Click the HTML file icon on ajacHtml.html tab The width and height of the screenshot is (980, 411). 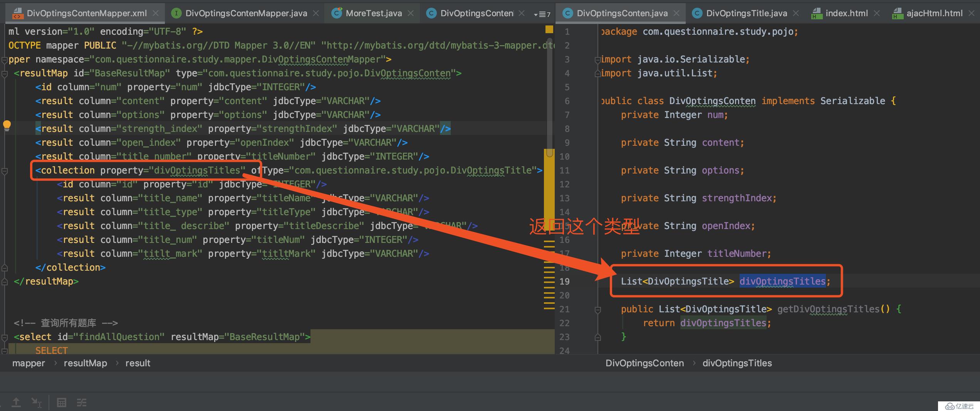pyautogui.click(x=898, y=13)
